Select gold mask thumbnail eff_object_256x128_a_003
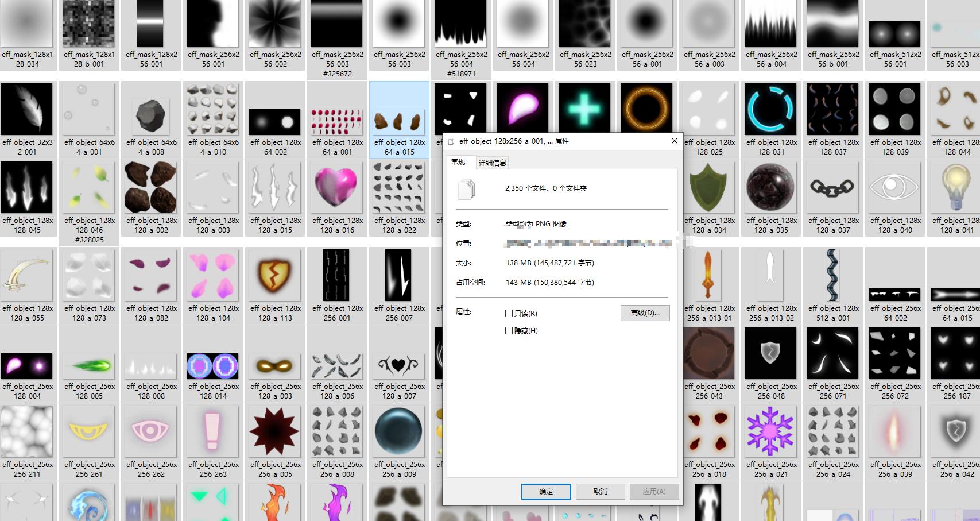The image size is (980, 521). [x=275, y=366]
